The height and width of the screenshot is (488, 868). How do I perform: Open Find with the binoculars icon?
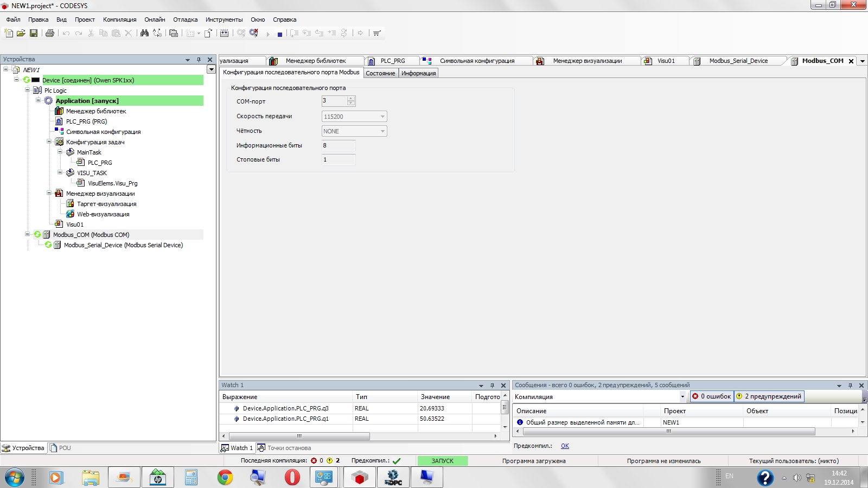click(x=144, y=33)
